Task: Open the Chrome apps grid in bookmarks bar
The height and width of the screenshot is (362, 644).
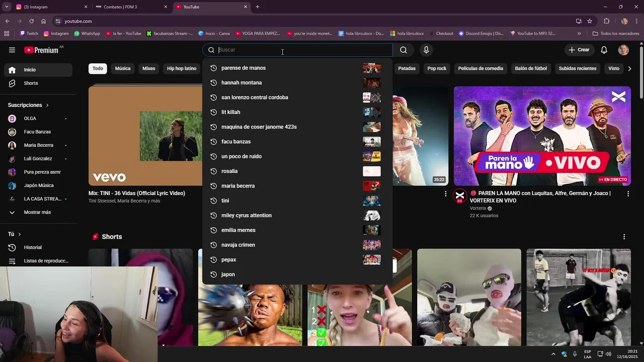Action: 7,34
